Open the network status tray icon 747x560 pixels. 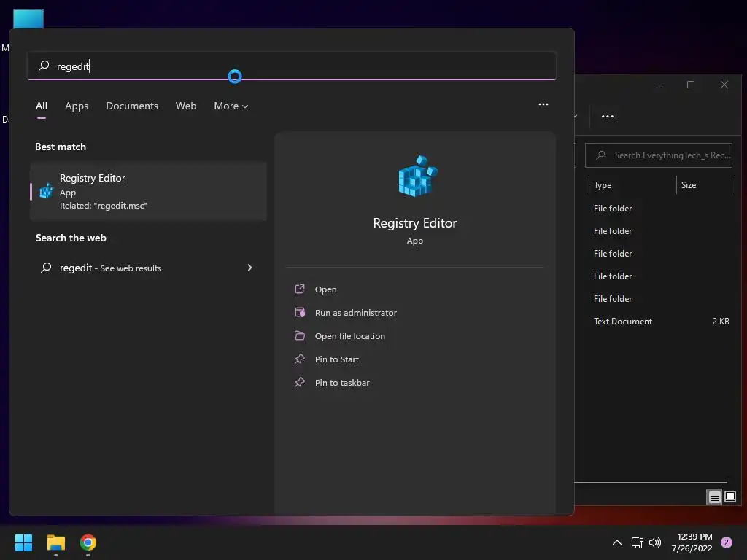[638, 542]
